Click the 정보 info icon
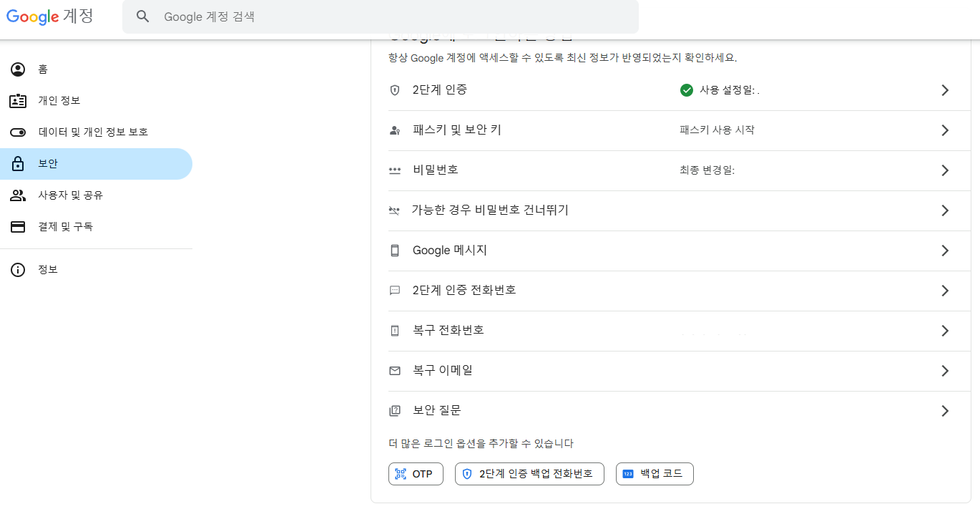980x514 pixels. (x=18, y=270)
